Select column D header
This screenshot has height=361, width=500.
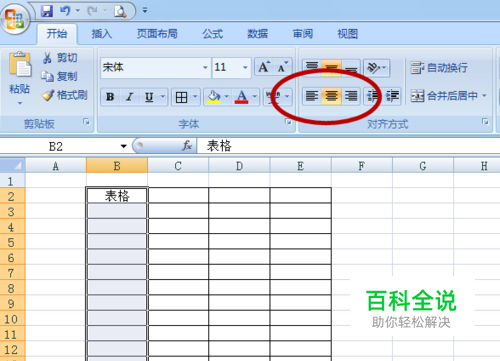tap(239, 166)
